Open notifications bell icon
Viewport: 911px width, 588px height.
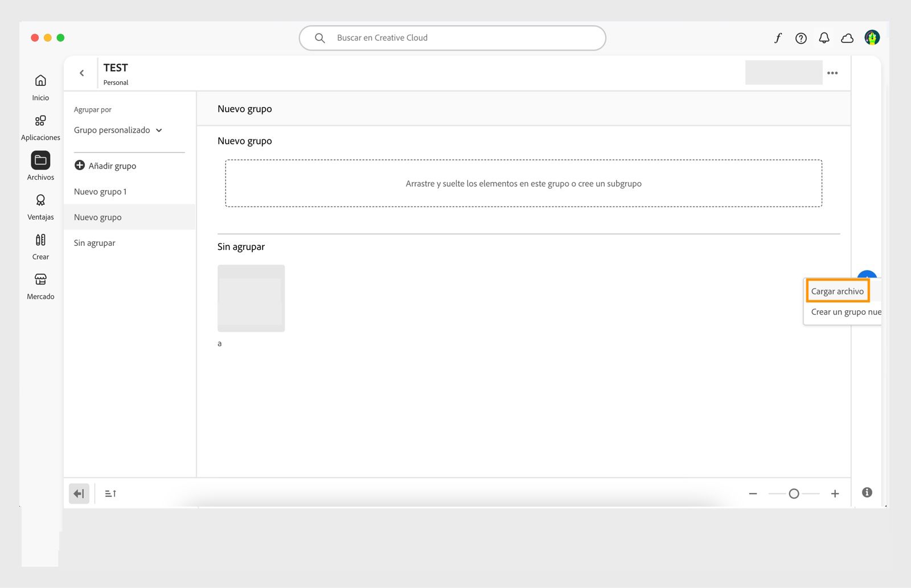coord(824,38)
